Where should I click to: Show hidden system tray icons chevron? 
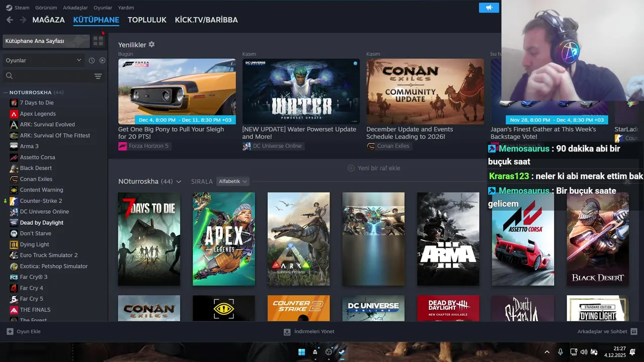click(x=547, y=352)
